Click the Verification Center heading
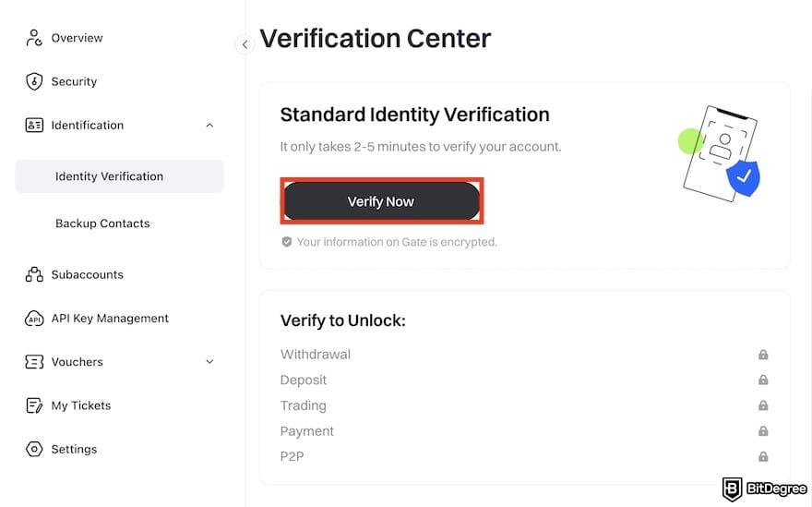The image size is (812, 507). [x=376, y=39]
